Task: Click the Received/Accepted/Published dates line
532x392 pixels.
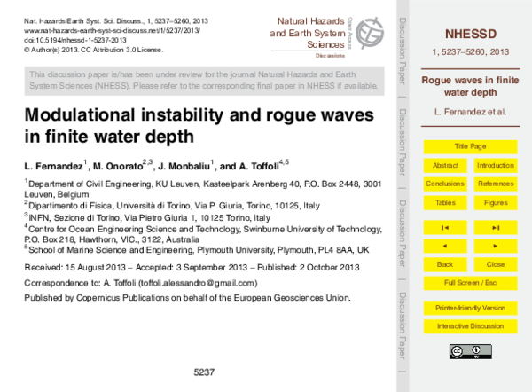Action: tap(192, 268)
